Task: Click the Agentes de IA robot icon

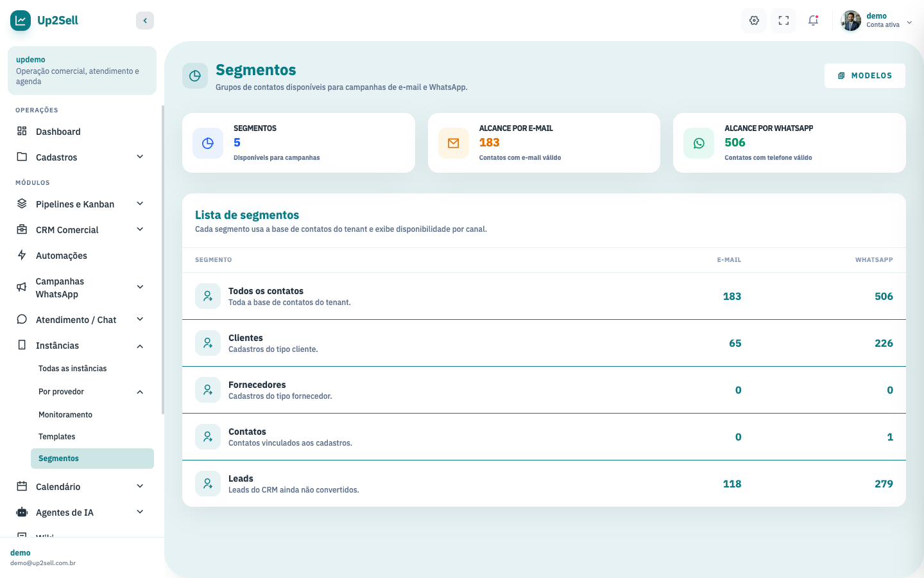Action: coord(22,512)
